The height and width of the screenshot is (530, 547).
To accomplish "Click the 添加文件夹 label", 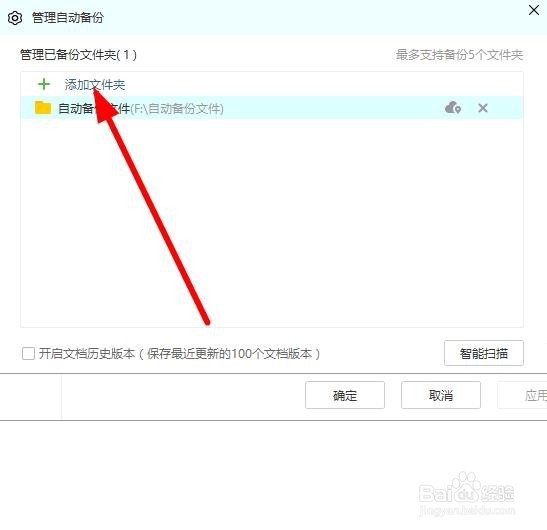I will [95, 85].
